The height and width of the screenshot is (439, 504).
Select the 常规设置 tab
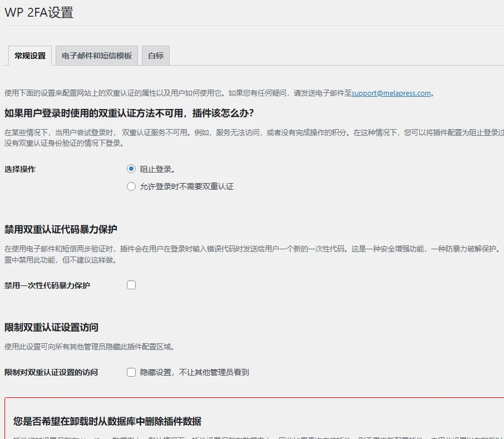tap(29, 55)
